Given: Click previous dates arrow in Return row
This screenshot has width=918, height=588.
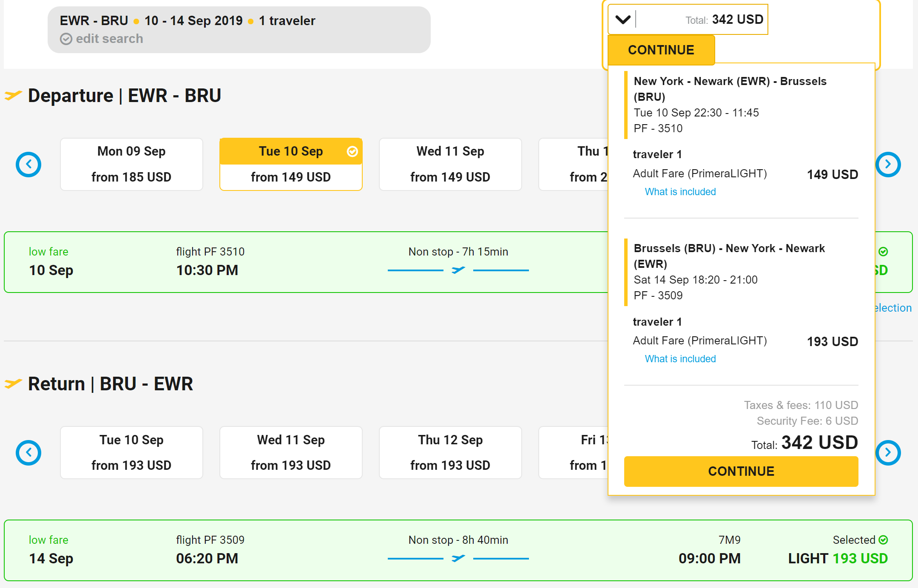Looking at the screenshot, I should (x=28, y=453).
